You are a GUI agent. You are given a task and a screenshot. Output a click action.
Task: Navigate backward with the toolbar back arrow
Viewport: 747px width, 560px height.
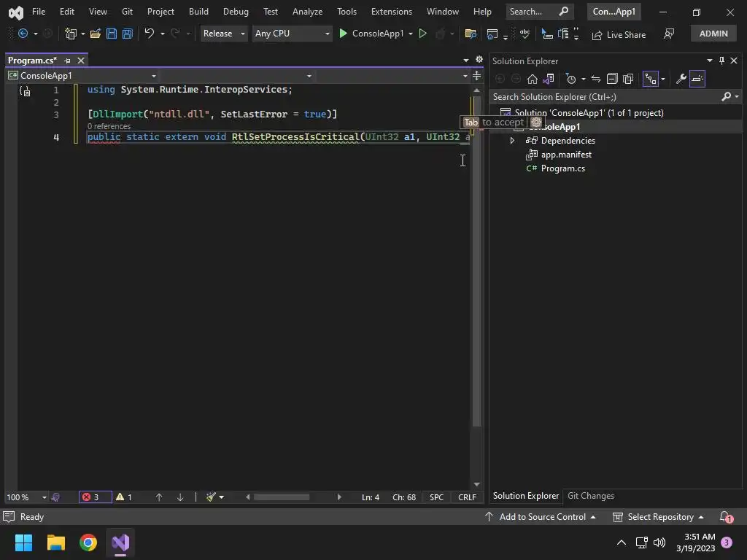(23, 34)
